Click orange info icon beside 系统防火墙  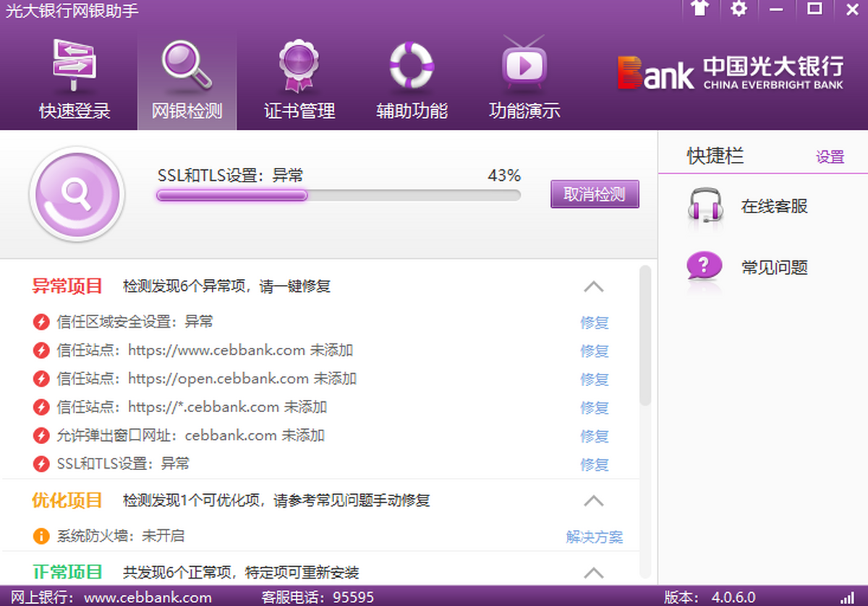click(41, 536)
